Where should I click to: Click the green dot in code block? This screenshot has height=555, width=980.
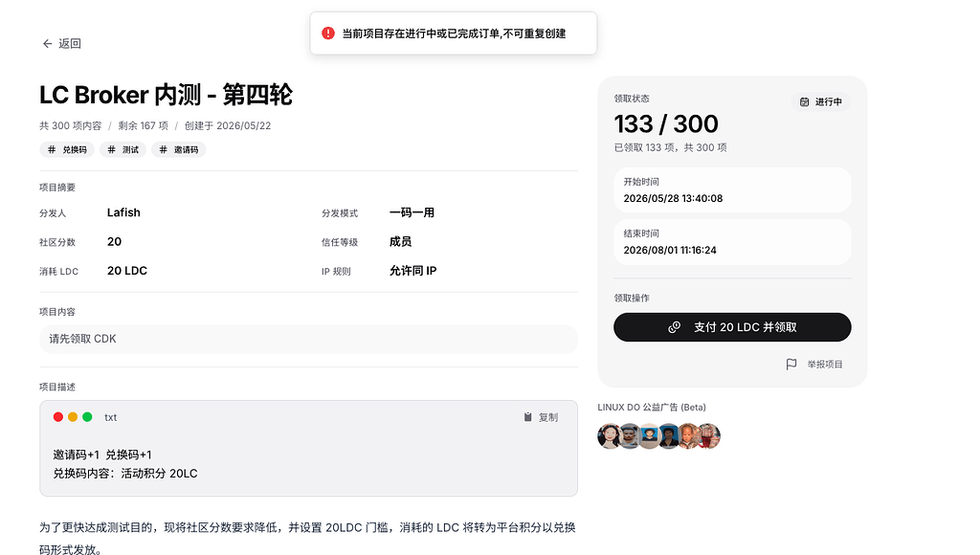point(87,417)
